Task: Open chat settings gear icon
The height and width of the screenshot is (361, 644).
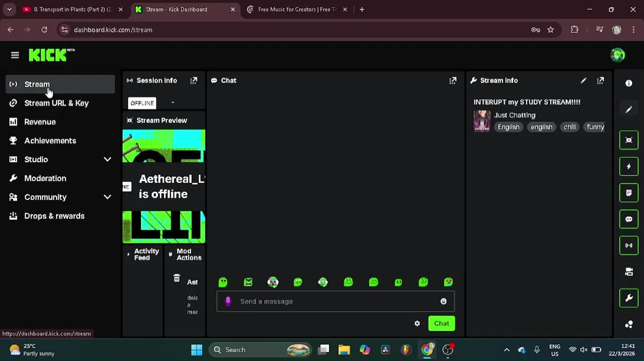Action: 417,323
